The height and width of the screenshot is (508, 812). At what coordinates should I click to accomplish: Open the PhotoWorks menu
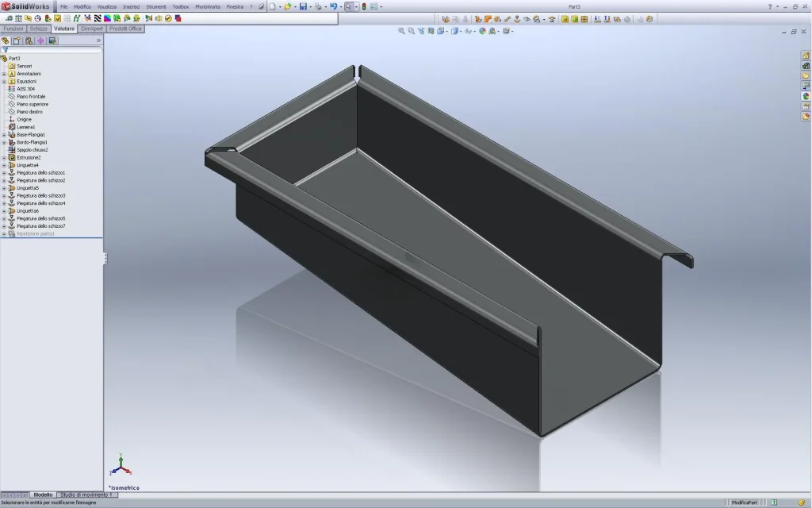[208, 6]
